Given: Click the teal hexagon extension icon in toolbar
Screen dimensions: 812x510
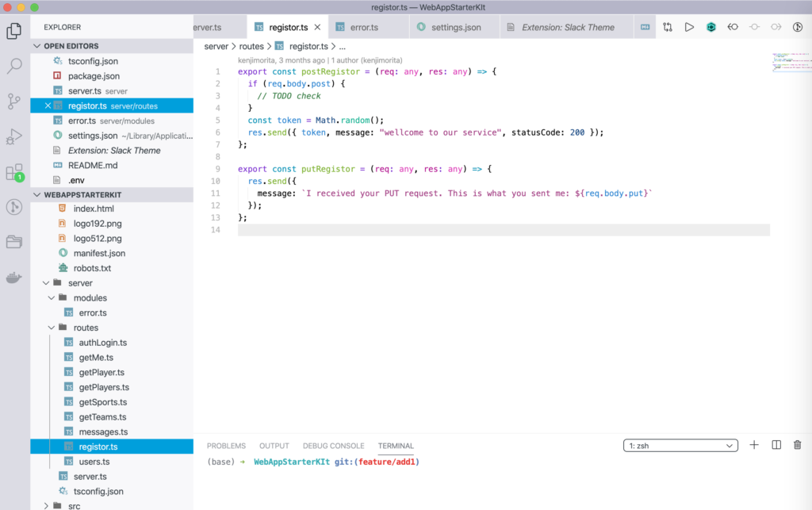Looking at the screenshot, I should pyautogui.click(x=711, y=26).
